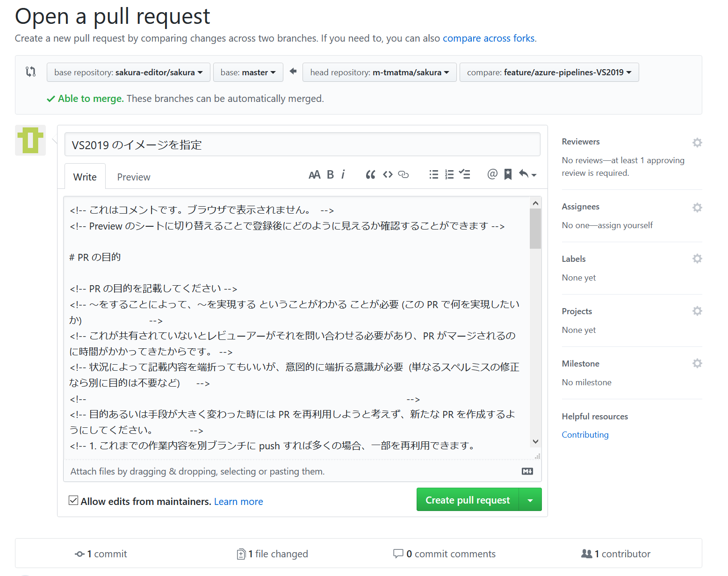Screen dimensions: 728x576
Task: Toggle bold formatting in the editor toolbar
Action: tap(330, 174)
